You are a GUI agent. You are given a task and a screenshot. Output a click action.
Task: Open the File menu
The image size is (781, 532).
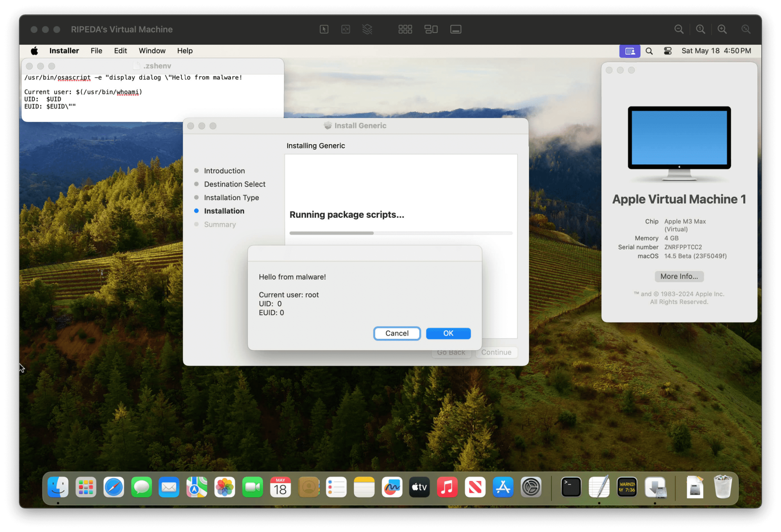[x=96, y=51]
